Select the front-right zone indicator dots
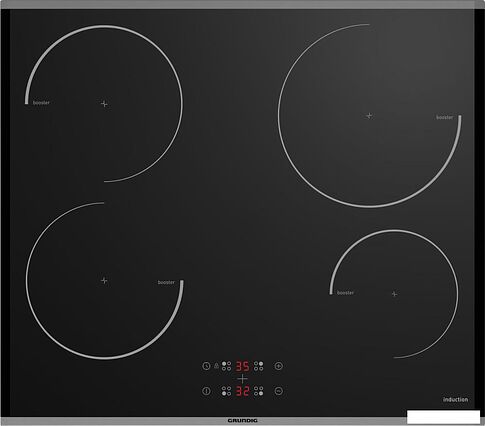This screenshot has height=426, width=485. [x=259, y=391]
